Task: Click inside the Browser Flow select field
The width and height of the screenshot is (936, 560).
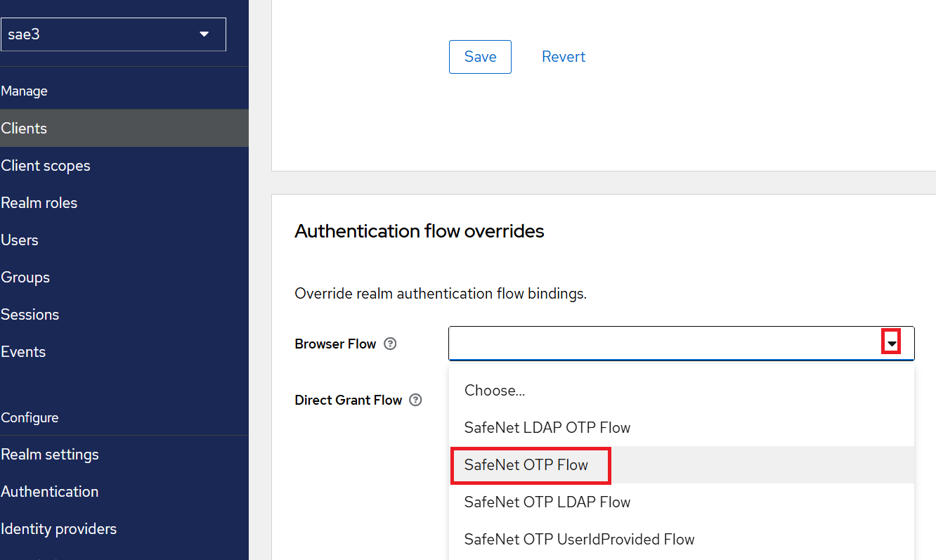Action: pyautogui.click(x=661, y=344)
